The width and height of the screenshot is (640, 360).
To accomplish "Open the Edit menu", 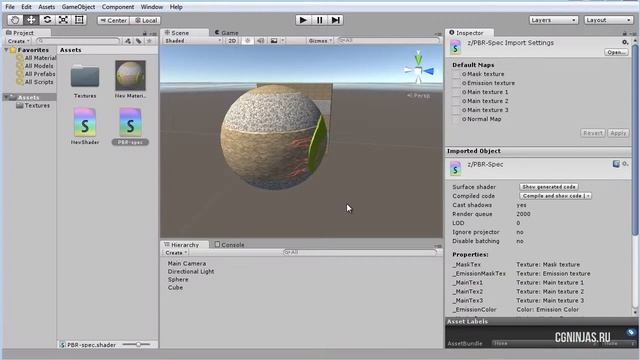I will point(26,7).
